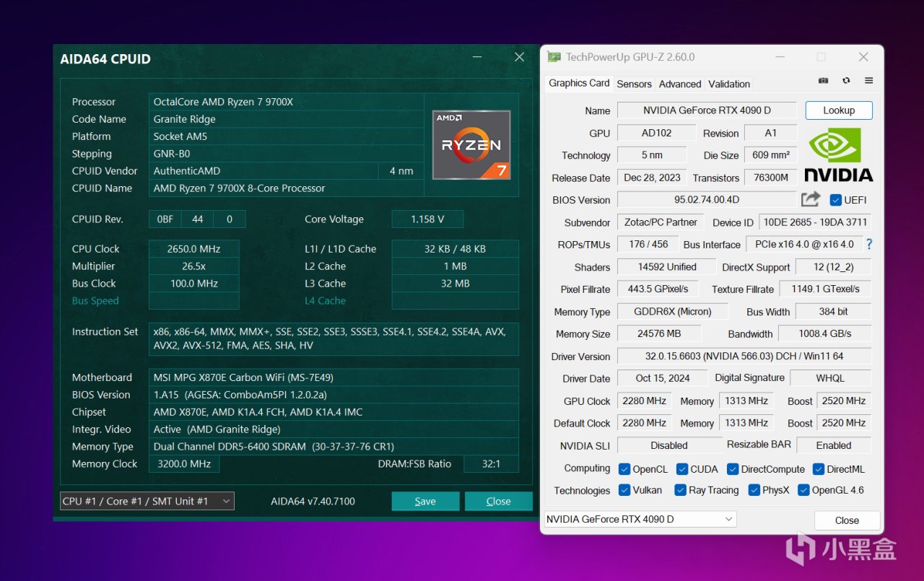This screenshot has width=924, height=581.
Task: Click the Motherboard value MSI MPG X870E Carbon WiFi
Action: tap(334, 377)
